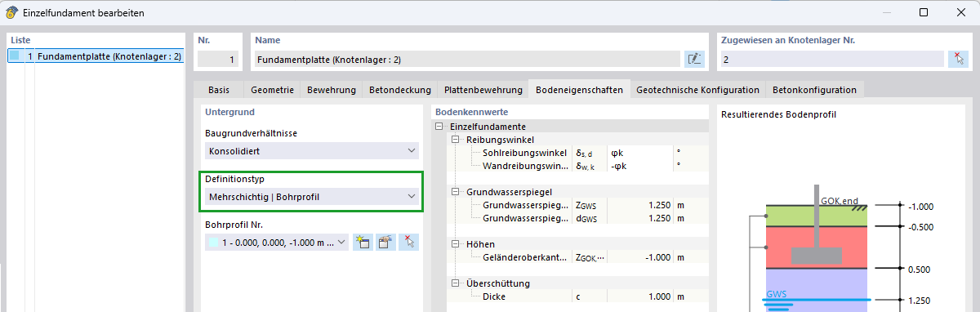Open the Baugrundverhältnisse dropdown showing Konsolidiert
980x312 pixels.
tap(311, 150)
